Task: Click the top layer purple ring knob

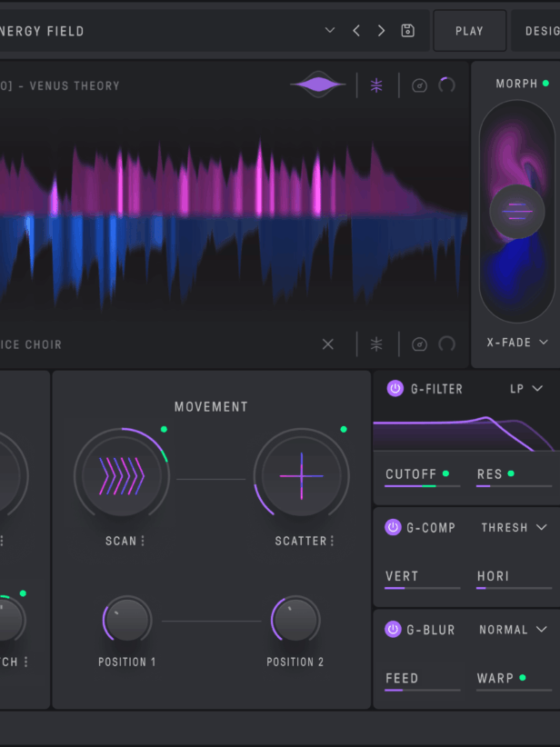Action: [x=447, y=85]
